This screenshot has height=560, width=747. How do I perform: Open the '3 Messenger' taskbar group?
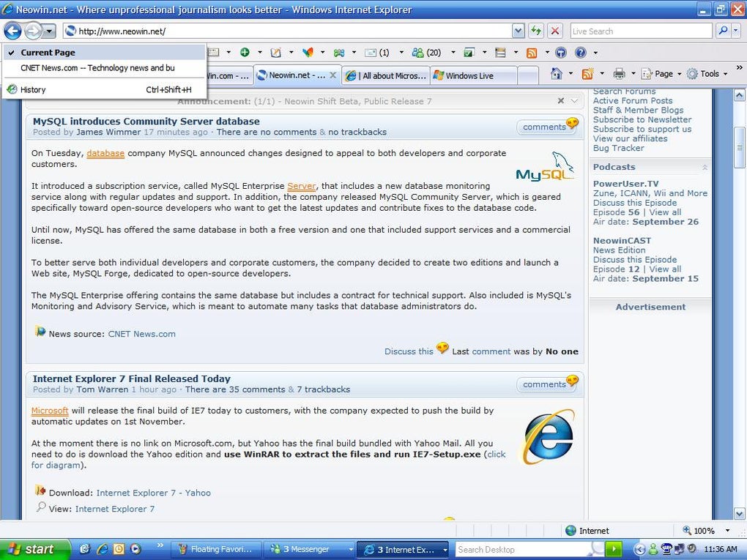pos(310,549)
